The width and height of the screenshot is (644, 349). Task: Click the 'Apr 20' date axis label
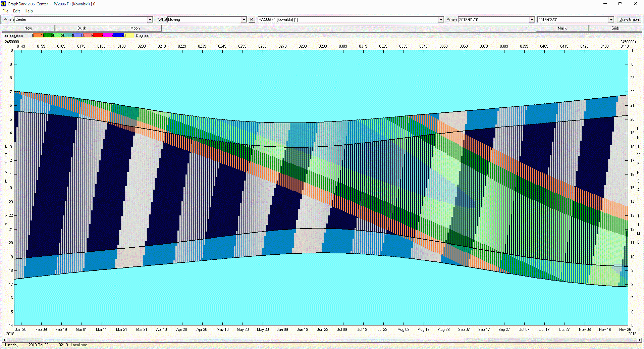pyautogui.click(x=182, y=330)
